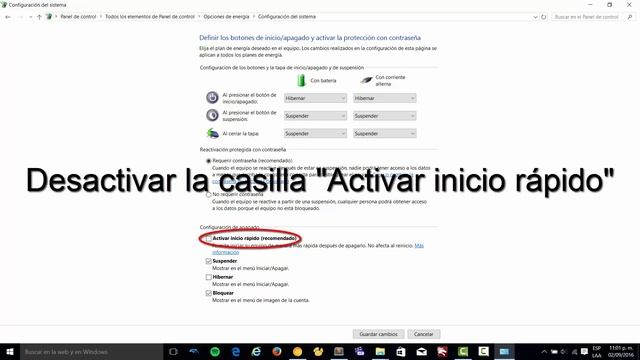Screen dimensions: 640x360
Task: Open sleep button dropdown under Con batería
Action: 315,116
